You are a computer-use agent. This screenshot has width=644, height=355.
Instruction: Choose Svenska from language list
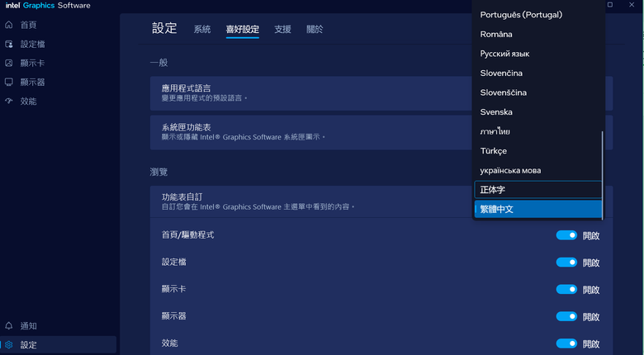[x=537, y=111]
